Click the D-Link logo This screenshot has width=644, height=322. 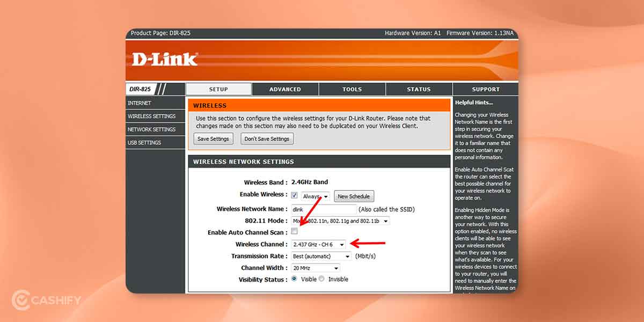click(x=165, y=59)
